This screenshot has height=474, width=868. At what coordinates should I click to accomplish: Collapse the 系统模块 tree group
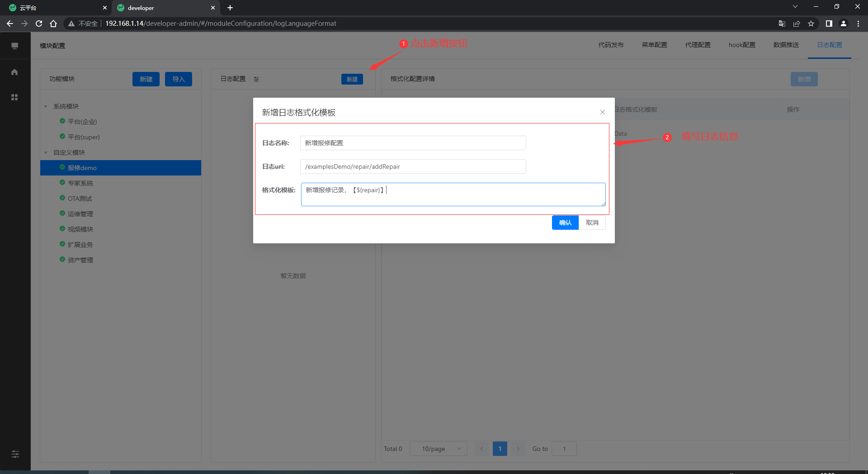(x=46, y=107)
